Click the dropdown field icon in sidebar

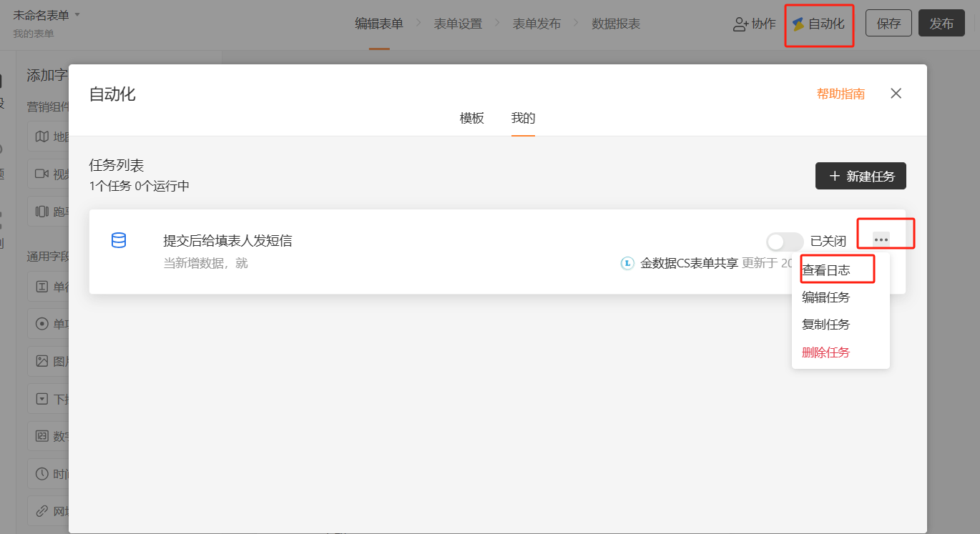[x=42, y=399]
